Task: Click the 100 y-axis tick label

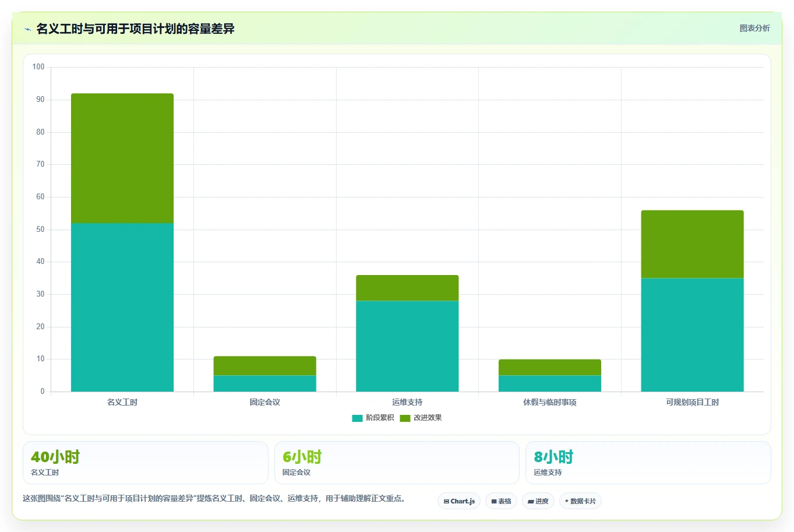Action: [38, 67]
